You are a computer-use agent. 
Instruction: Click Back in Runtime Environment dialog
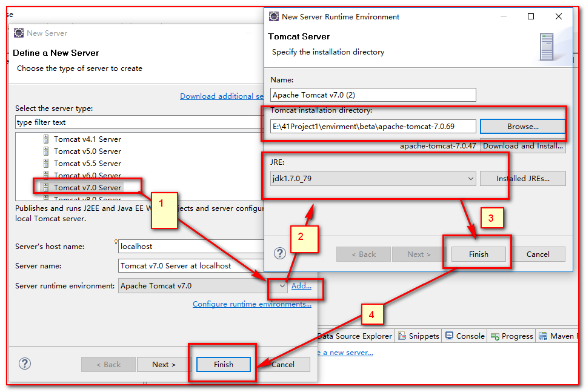[x=363, y=254]
